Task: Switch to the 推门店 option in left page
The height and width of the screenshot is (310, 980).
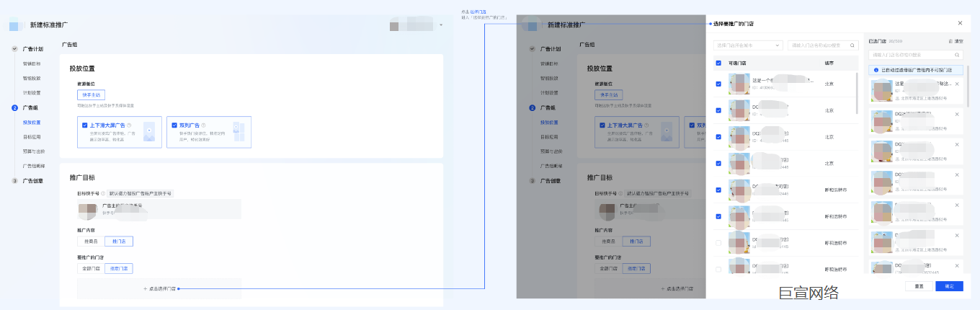Action: tap(118, 241)
